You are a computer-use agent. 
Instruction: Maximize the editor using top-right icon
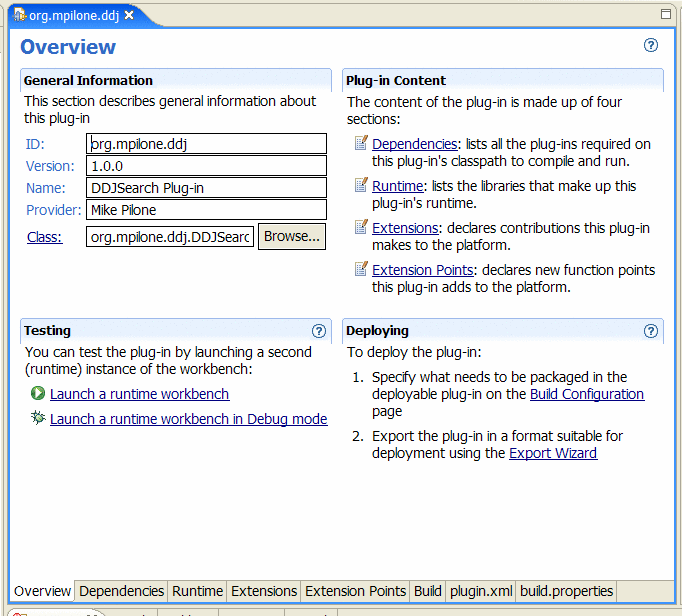(667, 14)
